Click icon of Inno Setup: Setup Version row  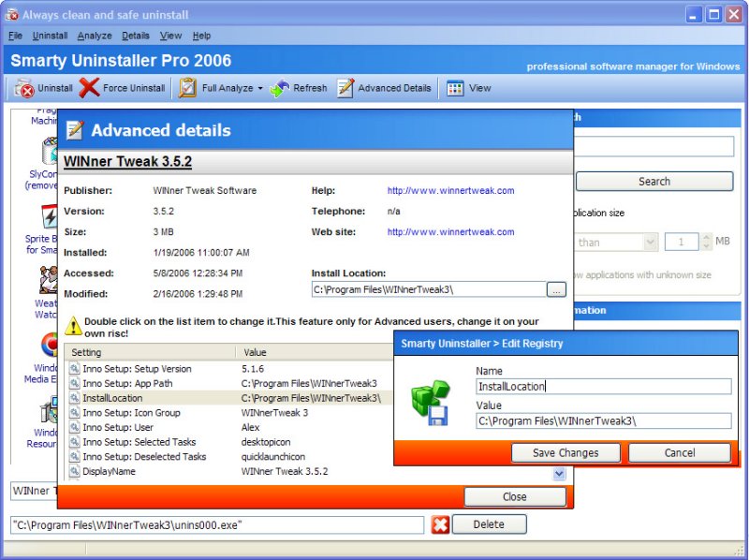[75, 368]
